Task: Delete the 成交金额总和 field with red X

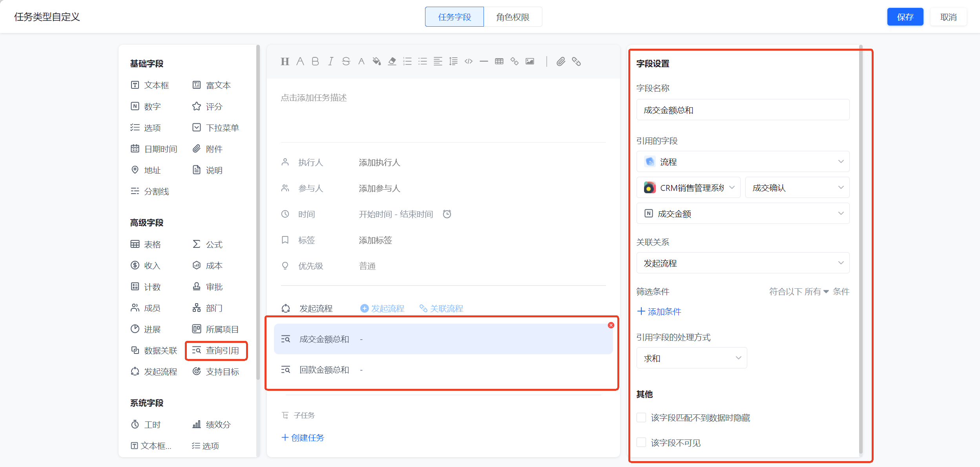Action: 611,325
